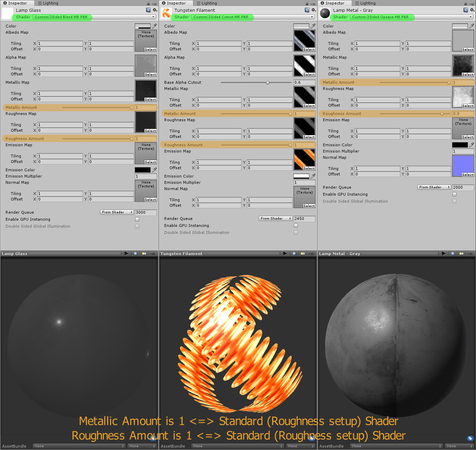Open the AssetBundle None dropdown for Tungsten Filament

point(237,446)
